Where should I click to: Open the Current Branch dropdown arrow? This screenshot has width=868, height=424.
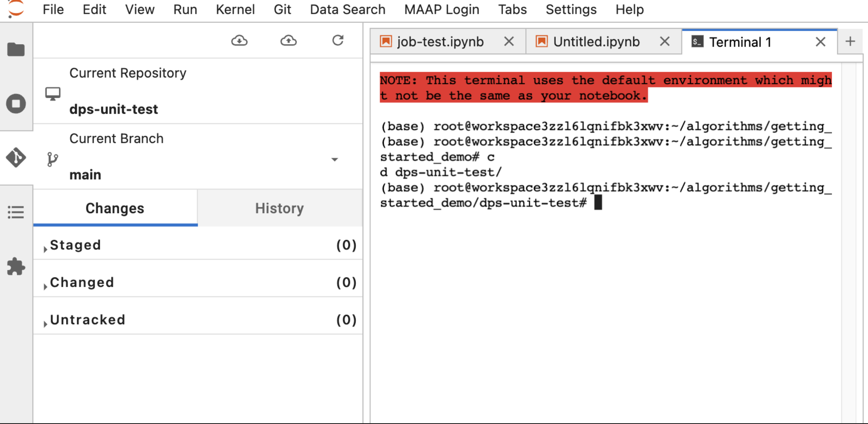point(335,159)
